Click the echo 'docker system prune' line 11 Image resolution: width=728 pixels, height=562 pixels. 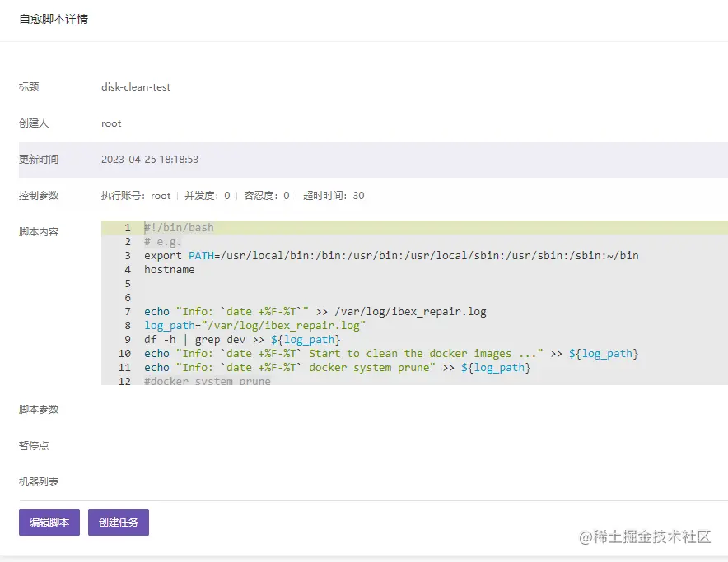(337, 367)
